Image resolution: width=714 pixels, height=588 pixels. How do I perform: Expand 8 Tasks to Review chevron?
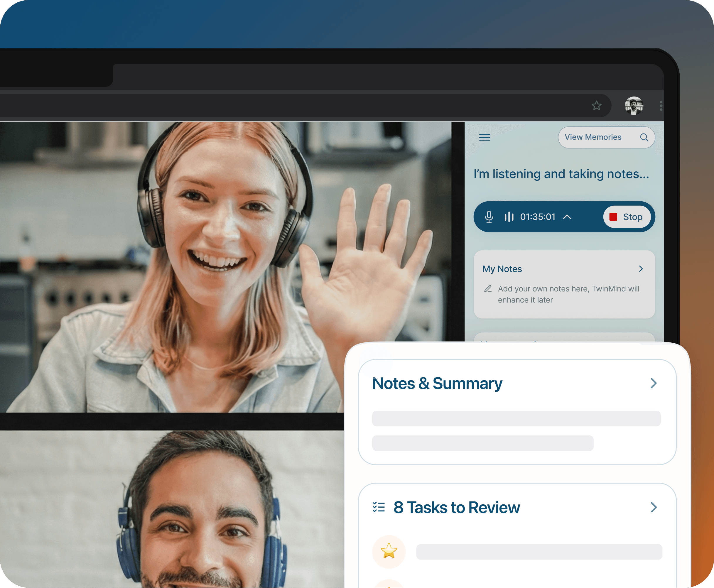tap(653, 507)
